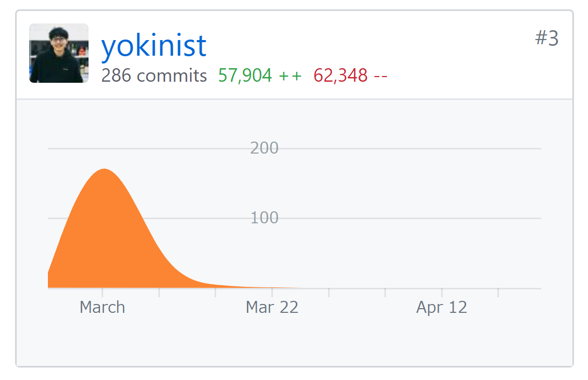588x380 pixels.
Task: Open the yokinist profile link
Action: [x=154, y=46]
